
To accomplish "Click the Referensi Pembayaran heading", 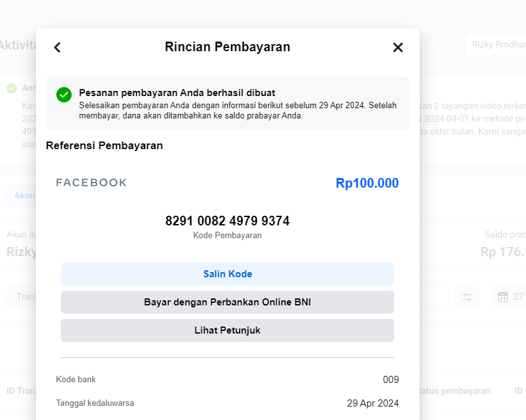I will [x=104, y=146].
